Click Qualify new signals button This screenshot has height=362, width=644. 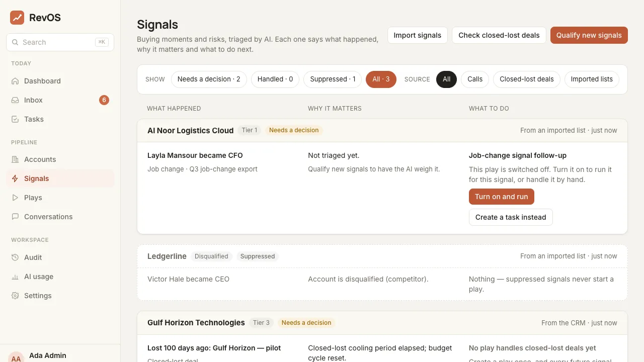(x=589, y=35)
